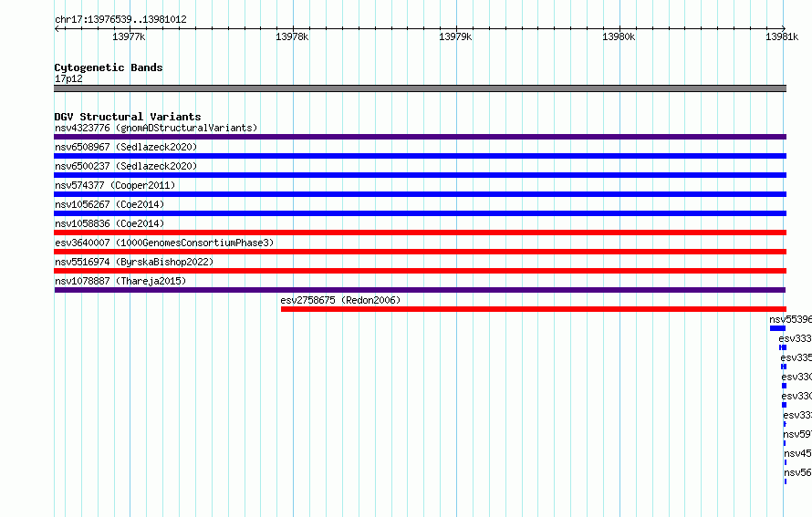Click the nsv4323776 gnomADStructuralVariants label

[x=156, y=128]
